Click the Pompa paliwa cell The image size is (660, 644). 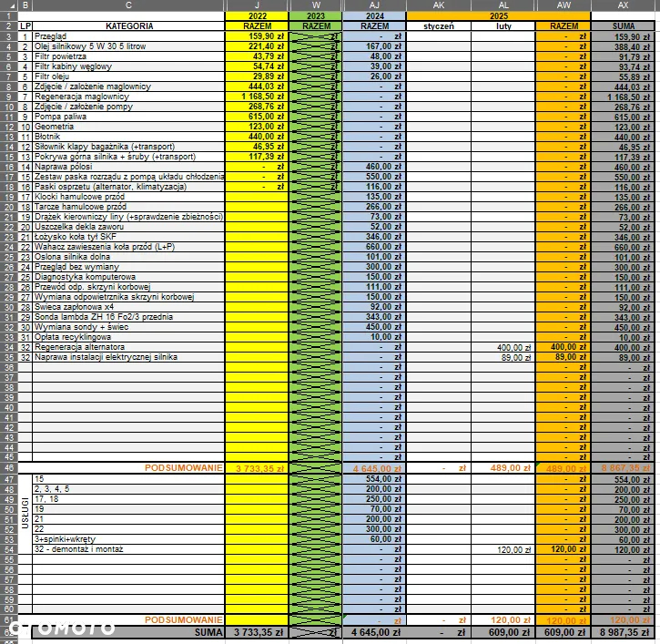(128, 117)
